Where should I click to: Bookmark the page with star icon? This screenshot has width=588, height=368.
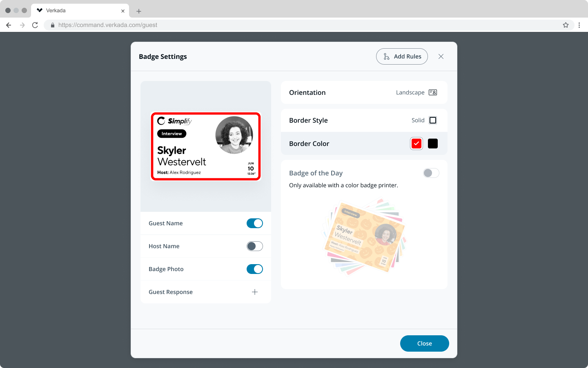pyautogui.click(x=566, y=25)
